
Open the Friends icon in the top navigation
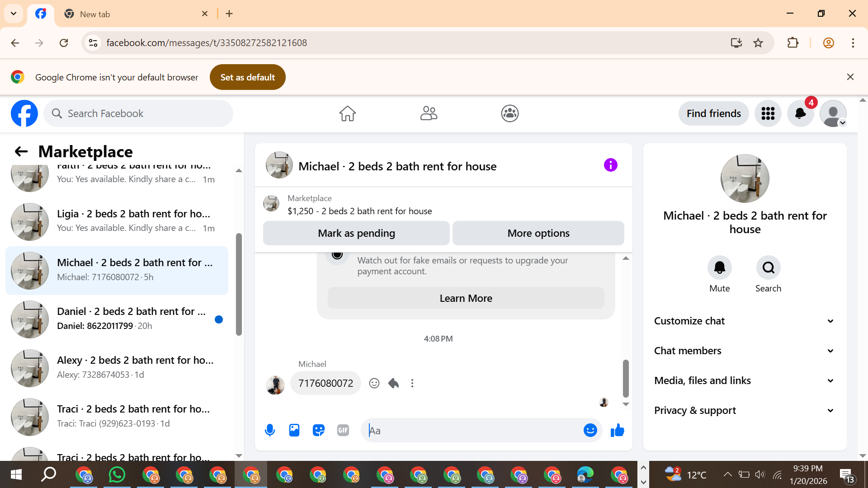click(429, 113)
